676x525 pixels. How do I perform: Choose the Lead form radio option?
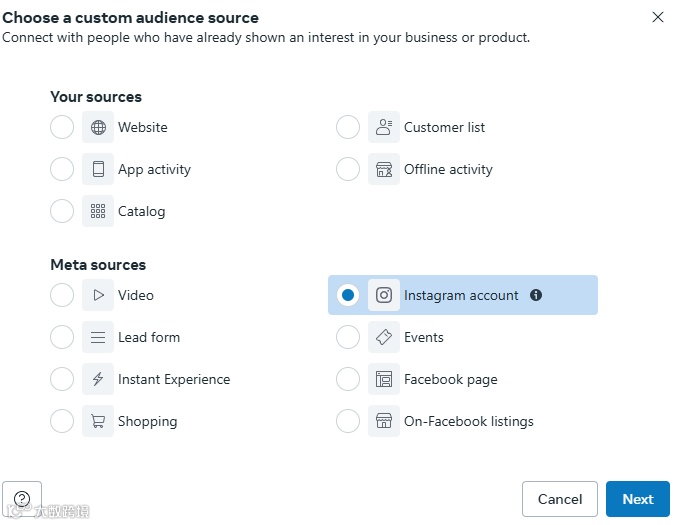pyautogui.click(x=62, y=338)
